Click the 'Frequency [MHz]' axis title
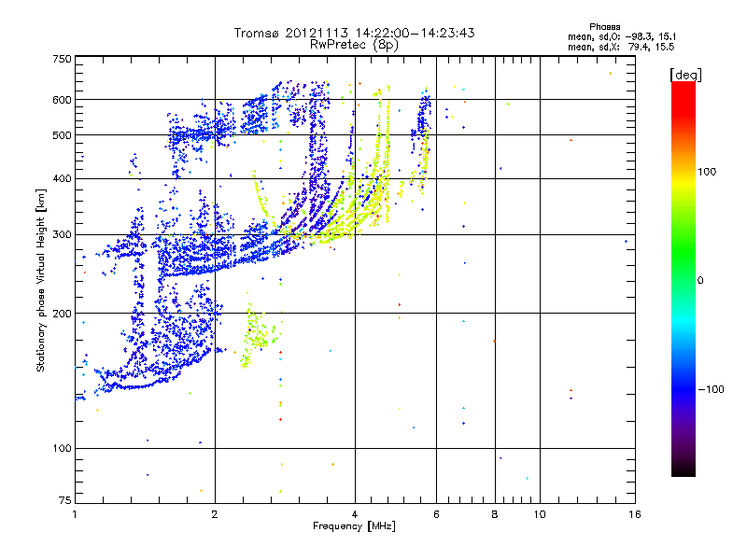Viewport: 747px width, 560px height. (x=354, y=526)
